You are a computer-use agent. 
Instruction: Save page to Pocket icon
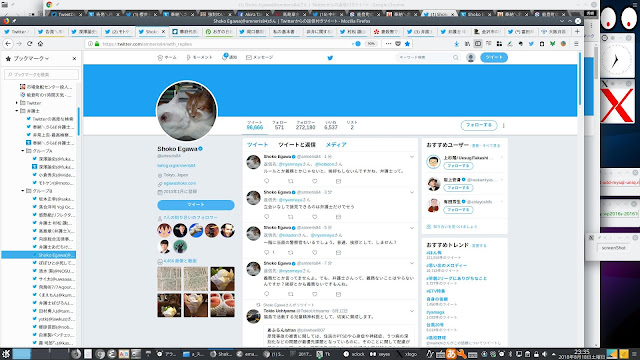point(398,44)
